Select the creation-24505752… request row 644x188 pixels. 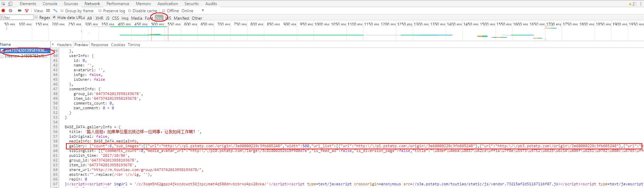click(x=25, y=56)
